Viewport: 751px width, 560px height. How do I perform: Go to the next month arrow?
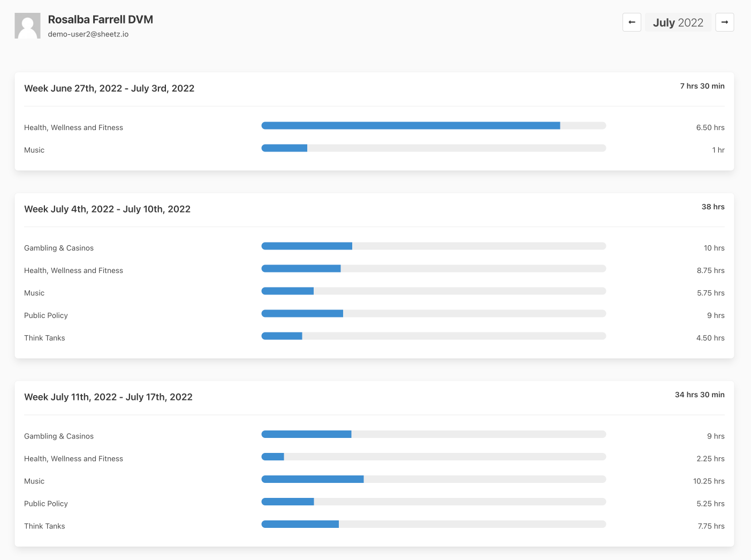coord(724,22)
